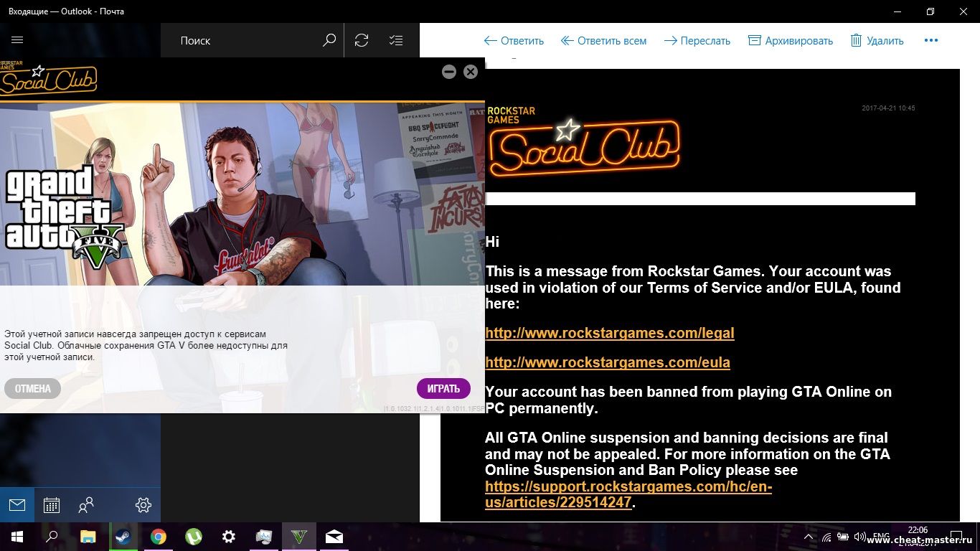The height and width of the screenshot is (551, 980).
Task: Open uTorrent from the taskbar
Action: 193,537
